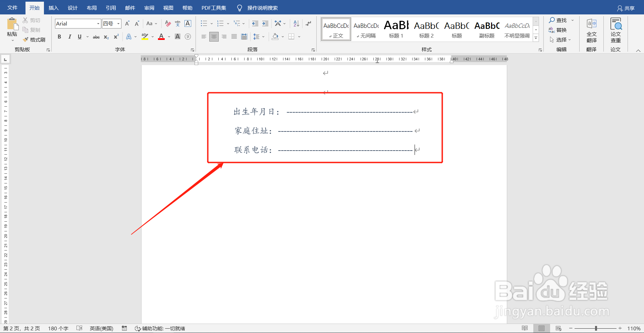Click the Paste (粘贴) clipboard icon
Screen dimensions: 644x333
[12, 24]
